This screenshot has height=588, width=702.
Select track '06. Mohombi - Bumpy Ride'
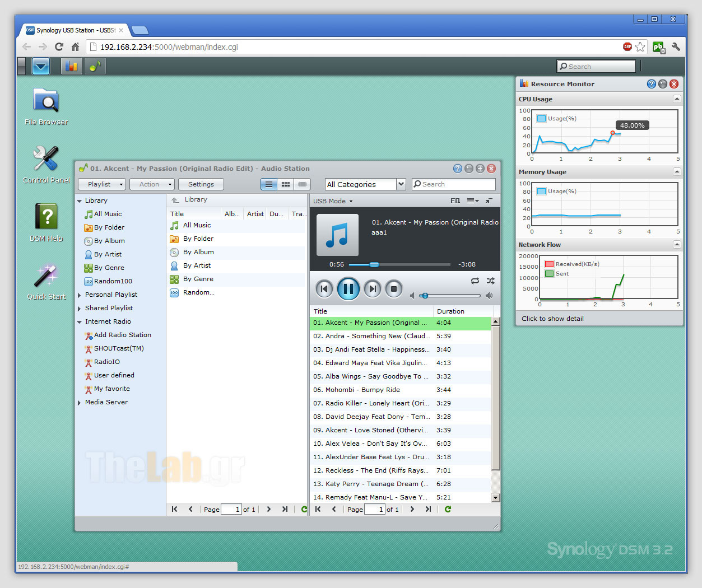tap(401, 390)
